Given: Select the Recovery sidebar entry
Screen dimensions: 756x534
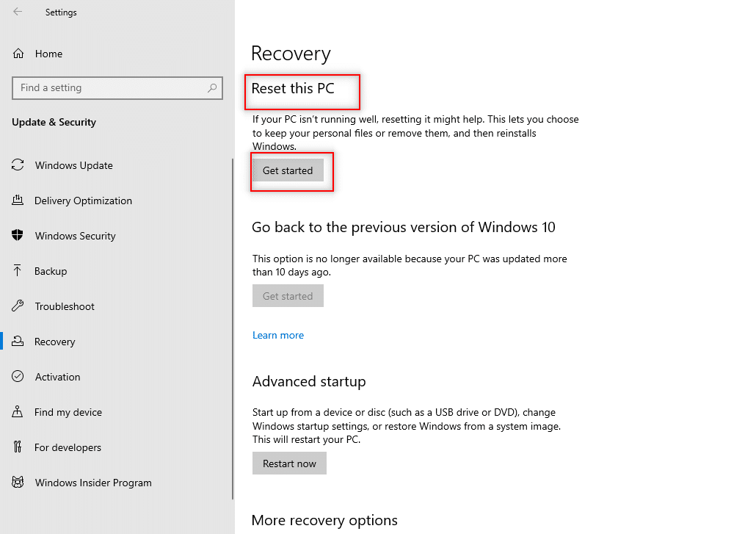Looking at the screenshot, I should pos(54,342).
